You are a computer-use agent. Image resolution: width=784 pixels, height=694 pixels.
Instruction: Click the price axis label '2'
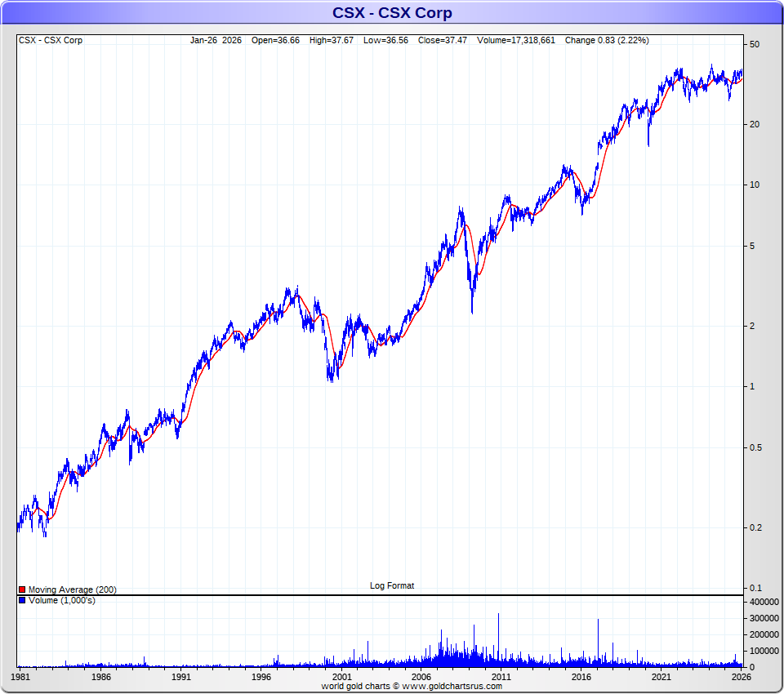[x=752, y=326]
